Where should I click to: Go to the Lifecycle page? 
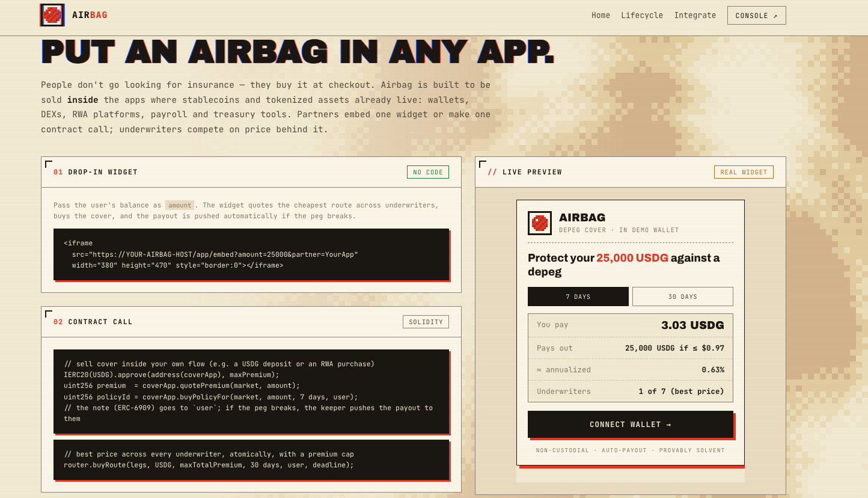(642, 15)
